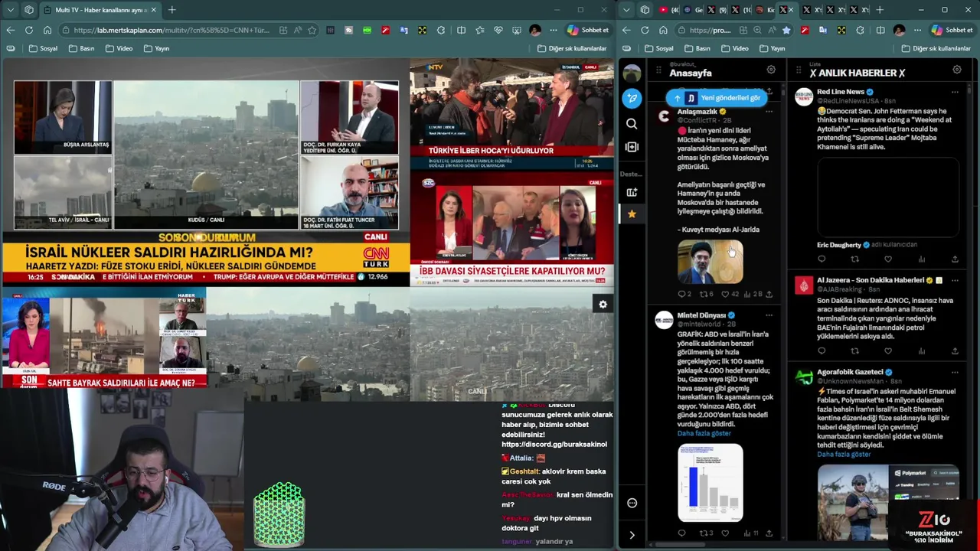This screenshot has width=980, height=551.
Task: Repost the Red Line News post
Action: [x=854, y=259]
